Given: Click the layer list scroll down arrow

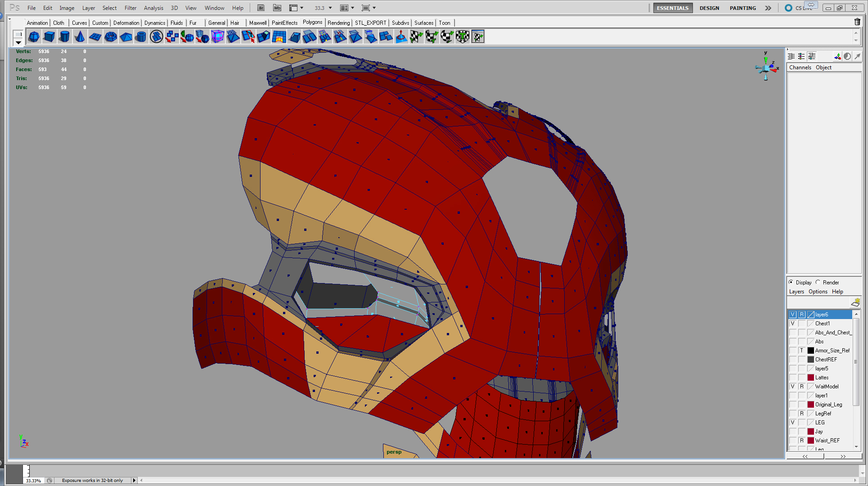Looking at the screenshot, I should tap(856, 446).
